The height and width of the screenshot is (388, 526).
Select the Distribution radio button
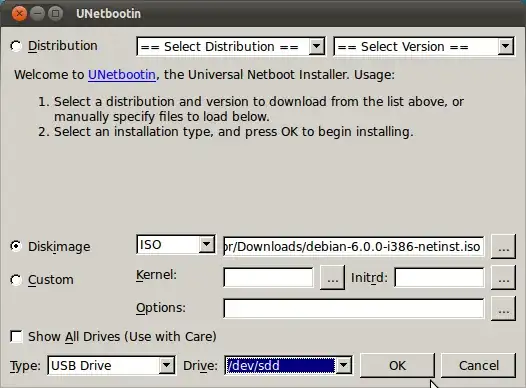(16, 46)
